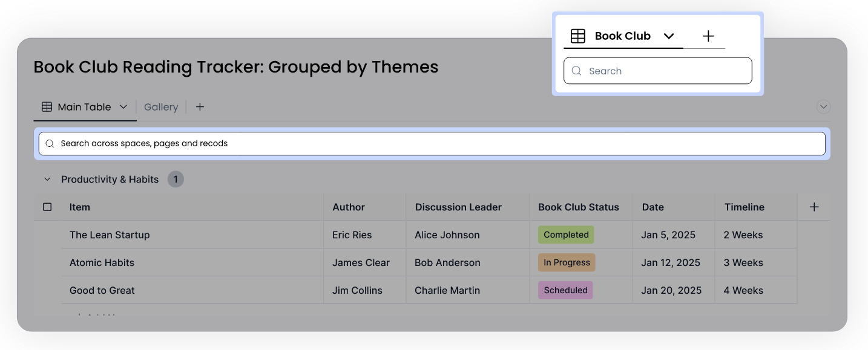868x350 pixels.
Task: Select the Productivity & Habits group title
Action: [110, 180]
